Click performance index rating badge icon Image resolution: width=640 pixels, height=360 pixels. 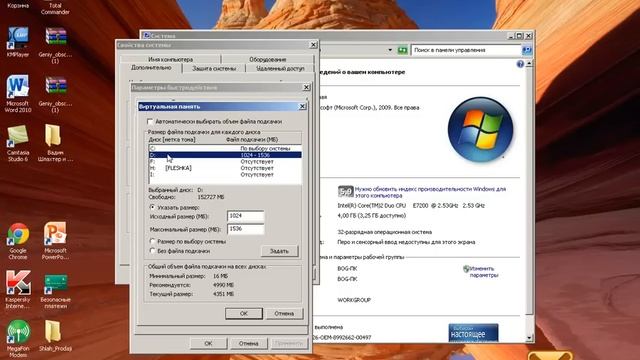(345, 191)
